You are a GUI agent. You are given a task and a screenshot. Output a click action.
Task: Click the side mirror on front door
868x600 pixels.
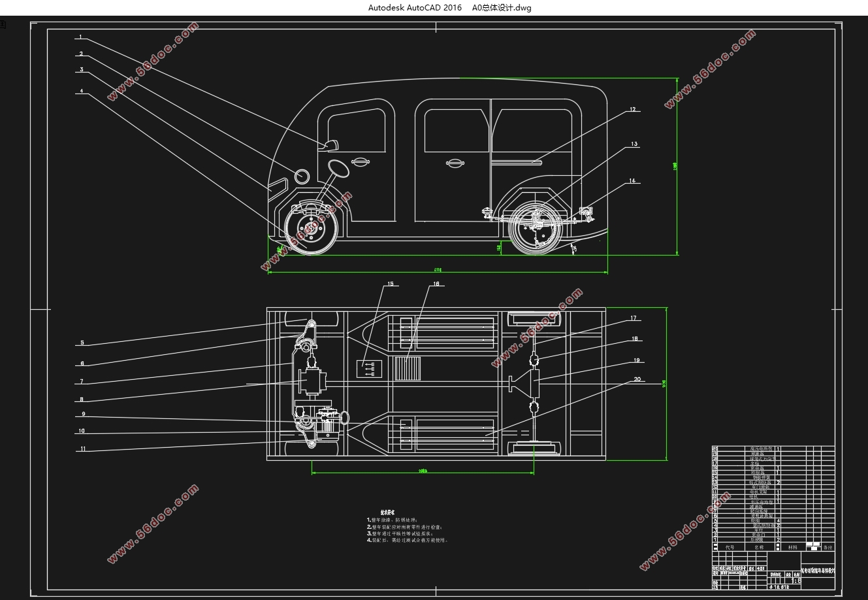pos(330,145)
